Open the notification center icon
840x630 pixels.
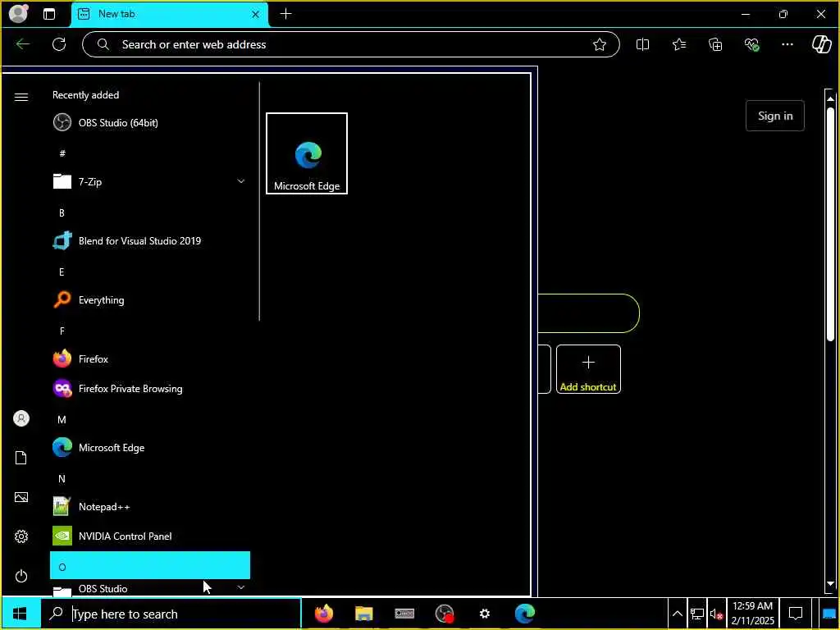(x=796, y=614)
